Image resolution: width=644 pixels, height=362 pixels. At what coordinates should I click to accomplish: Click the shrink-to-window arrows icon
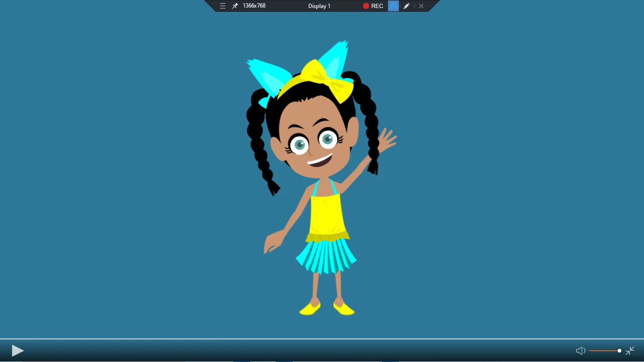(x=630, y=351)
